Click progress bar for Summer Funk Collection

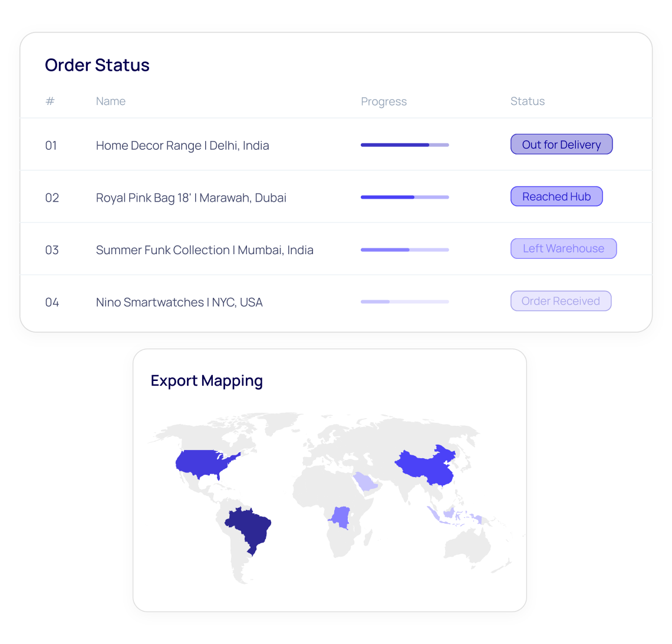coord(404,250)
